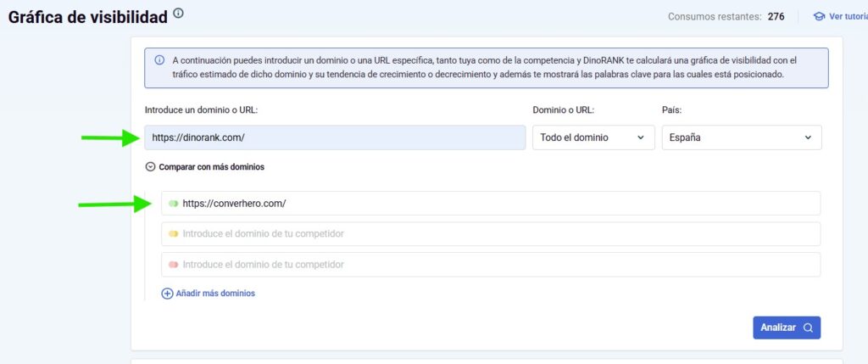Screen dimensions: 868x364
Task: Click the dinorank.com domain input field
Action: click(x=335, y=137)
